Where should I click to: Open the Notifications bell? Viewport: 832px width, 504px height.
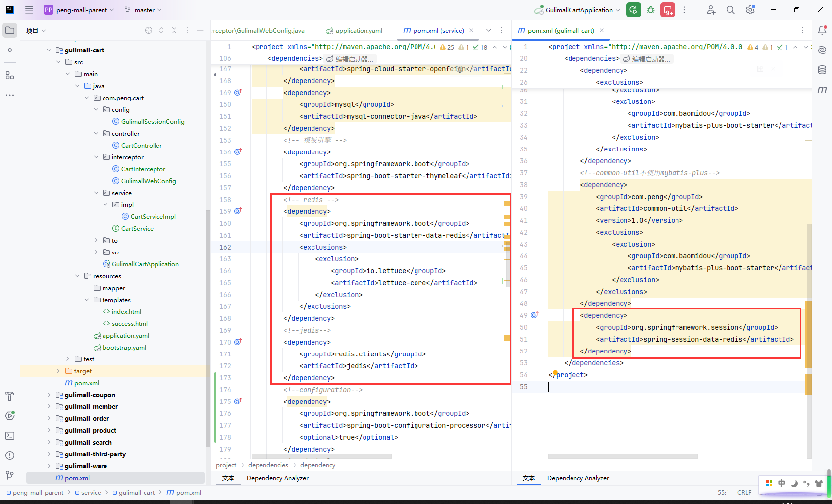pos(822,30)
